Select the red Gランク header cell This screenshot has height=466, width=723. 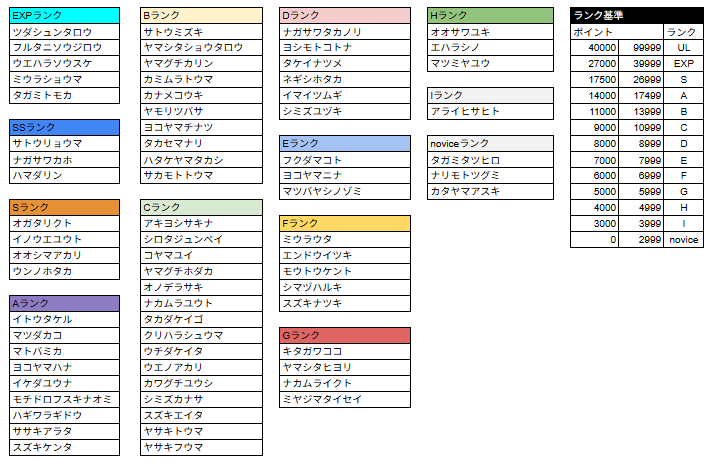pyautogui.click(x=345, y=335)
